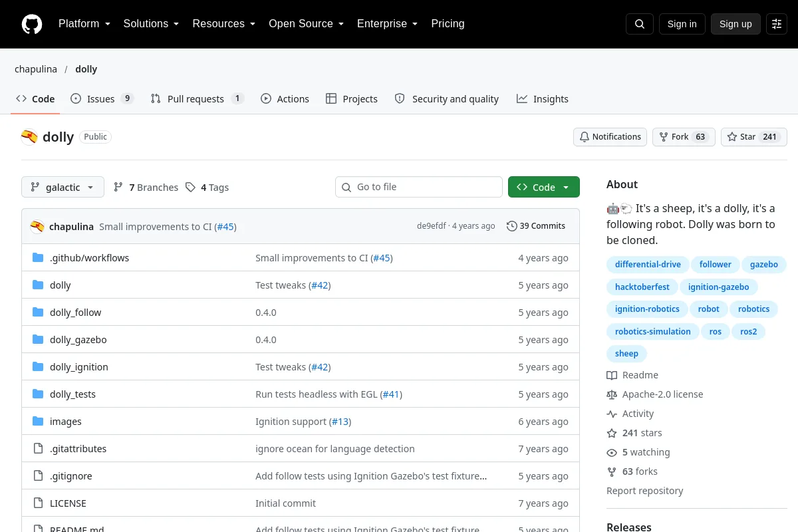Click the Sign up button
This screenshot has height=532, width=798.
click(x=735, y=24)
